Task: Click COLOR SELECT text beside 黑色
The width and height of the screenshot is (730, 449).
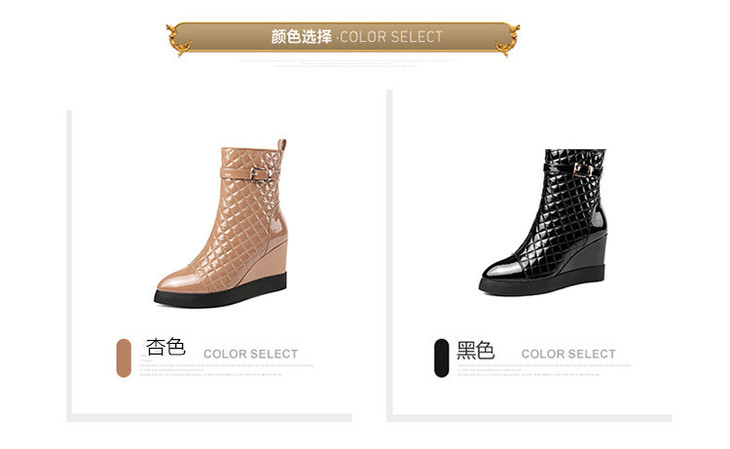Action: 568,354
